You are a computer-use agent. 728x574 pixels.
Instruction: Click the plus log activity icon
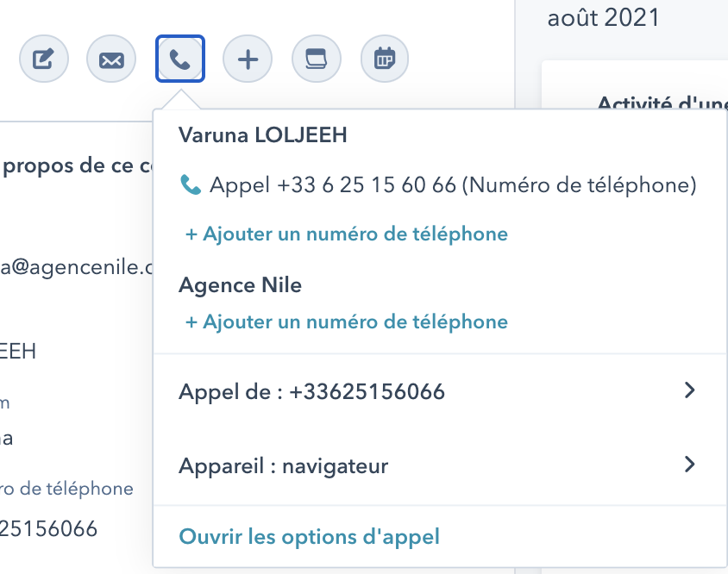[x=248, y=59]
